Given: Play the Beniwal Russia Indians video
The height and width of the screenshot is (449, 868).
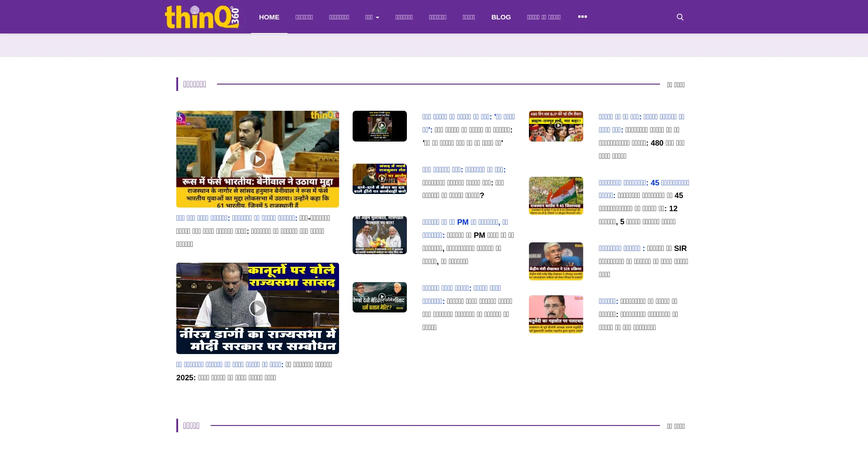Looking at the screenshot, I should tap(258, 159).
